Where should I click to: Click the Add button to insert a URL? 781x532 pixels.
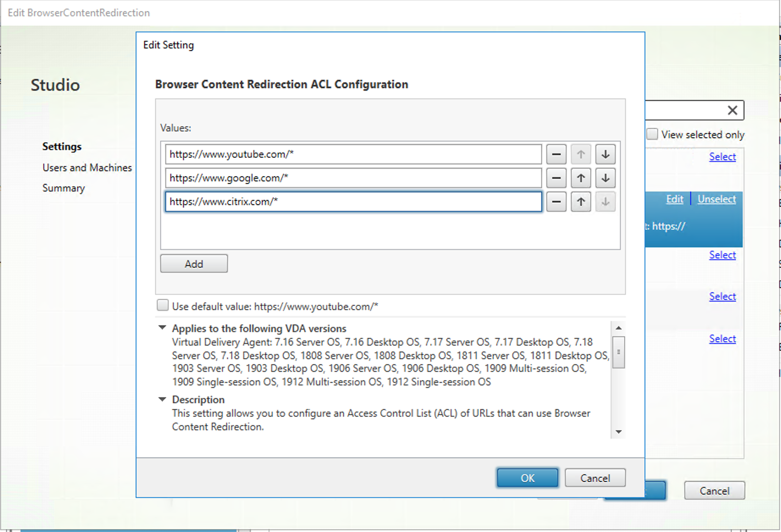click(x=194, y=263)
